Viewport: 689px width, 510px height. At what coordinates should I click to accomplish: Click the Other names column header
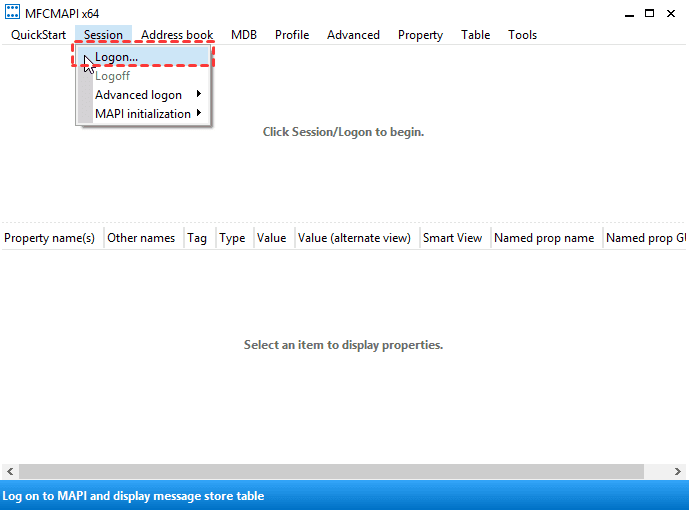tap(141, 238)
